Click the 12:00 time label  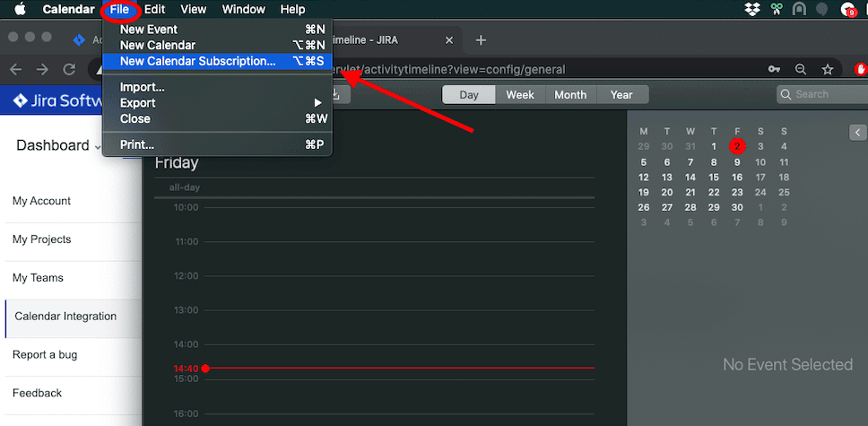(186, 276)
